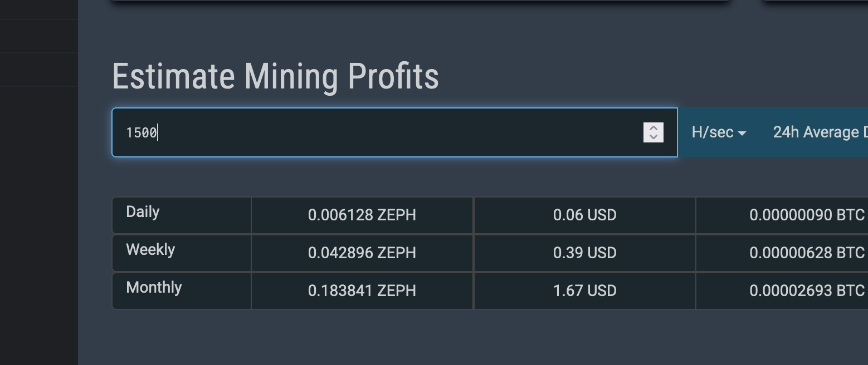868x365 pixels.
Task: Open the 24h Average dropdown
Action: click(x=819, y=132)
